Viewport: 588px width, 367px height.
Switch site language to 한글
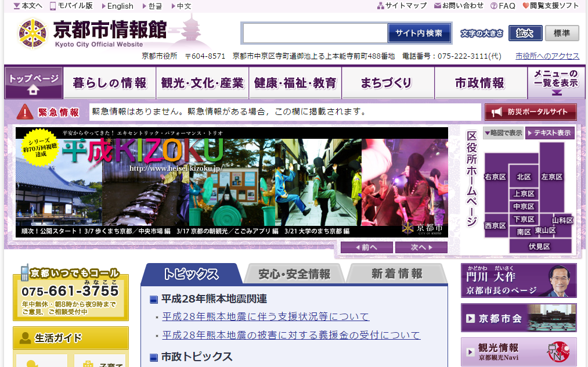(155, 6)
